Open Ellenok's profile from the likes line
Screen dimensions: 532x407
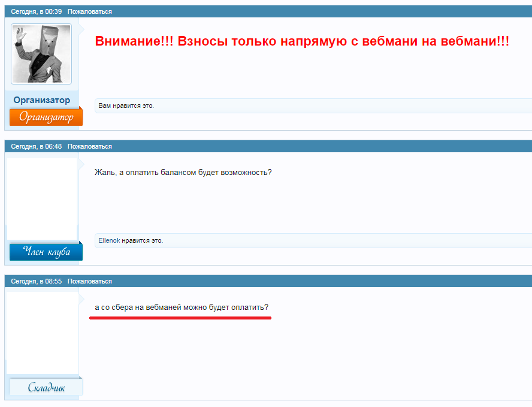[x=109, y=240]
